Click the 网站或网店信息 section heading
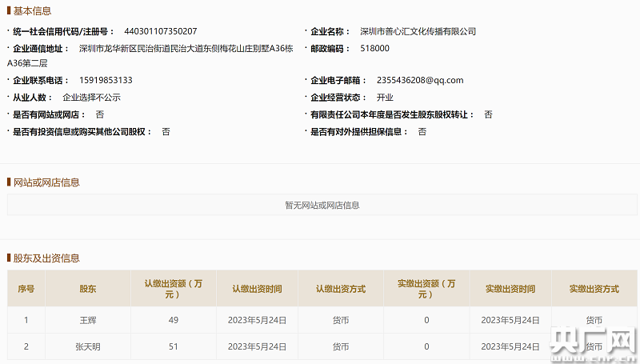640x364 pixels. pos(46,182)
